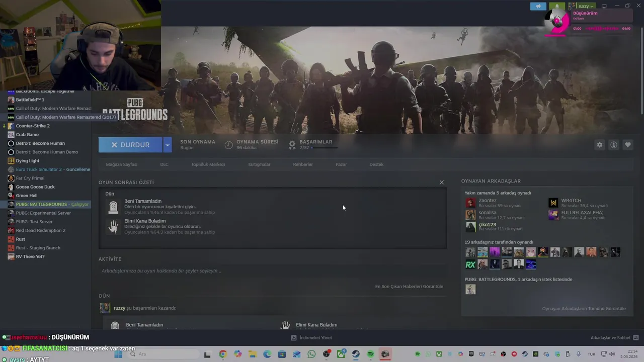Select Far Cry Primal in library
This screenshot has width=644, height=362.
point(30,178)
